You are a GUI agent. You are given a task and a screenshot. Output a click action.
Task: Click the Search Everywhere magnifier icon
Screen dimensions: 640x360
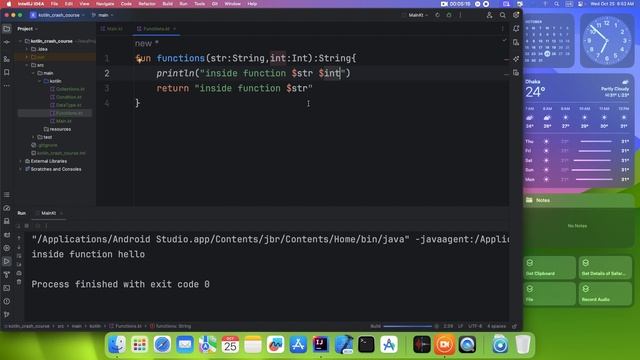(502, 15)
